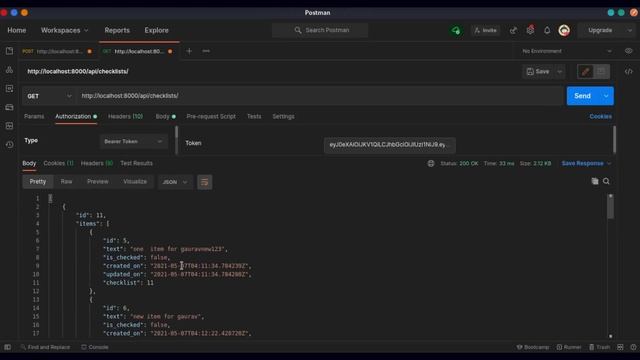Click the request URL input field

coord(320,96)
